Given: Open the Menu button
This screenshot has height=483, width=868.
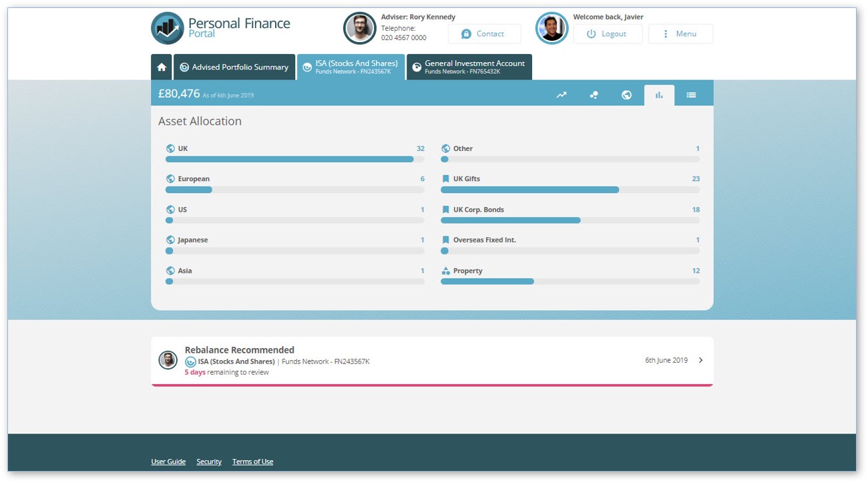Looking at the screenshot, I should click(x=680, y=34).
